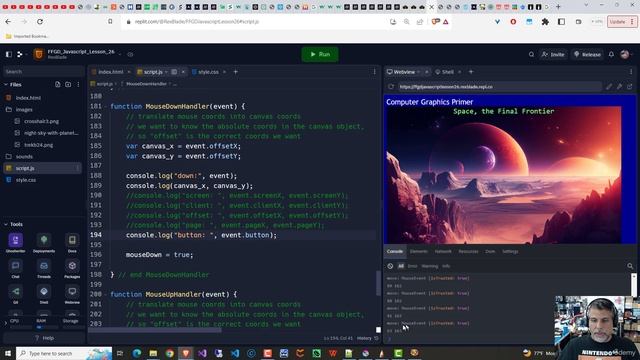640x360 pixels.
Task: Expand the resources CPU RAM section
Action: coord(6,323)
